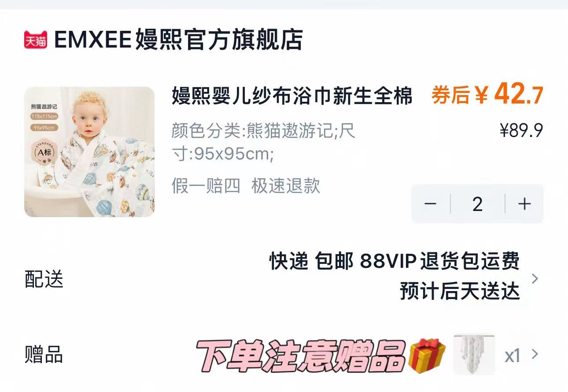Increase quantity with the plus button
The image size is (568, 392).
524,204
